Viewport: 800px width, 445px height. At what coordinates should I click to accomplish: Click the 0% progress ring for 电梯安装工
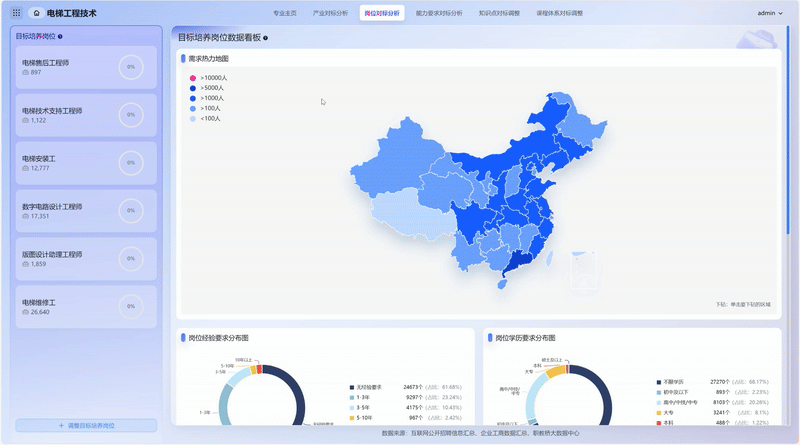[130, 162]
